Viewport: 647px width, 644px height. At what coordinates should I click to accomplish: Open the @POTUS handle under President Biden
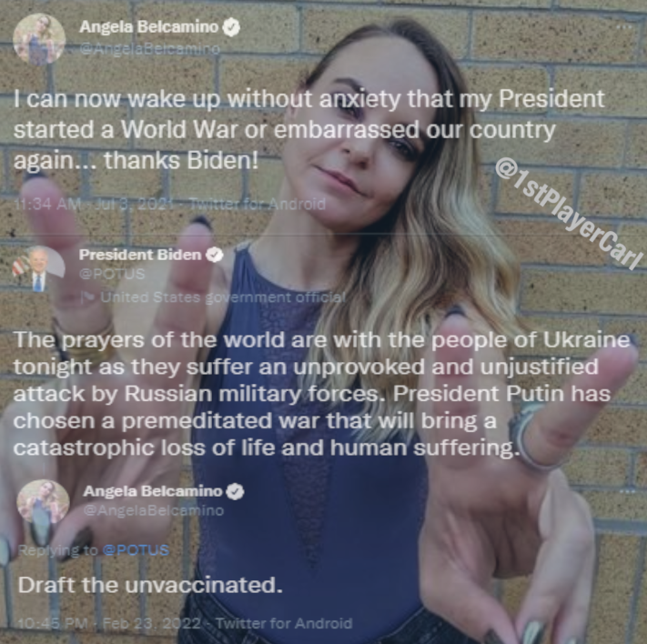tap(112, 274)
